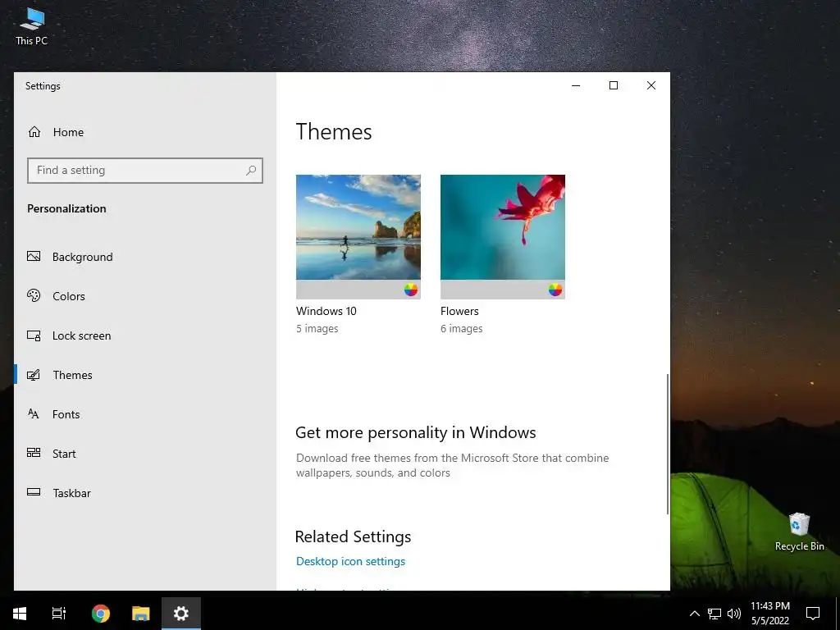Image resolution: width=840 pixels, height=630 pixels.
Task: Minimize the Settings window
Action: click(x=576, y=85)
